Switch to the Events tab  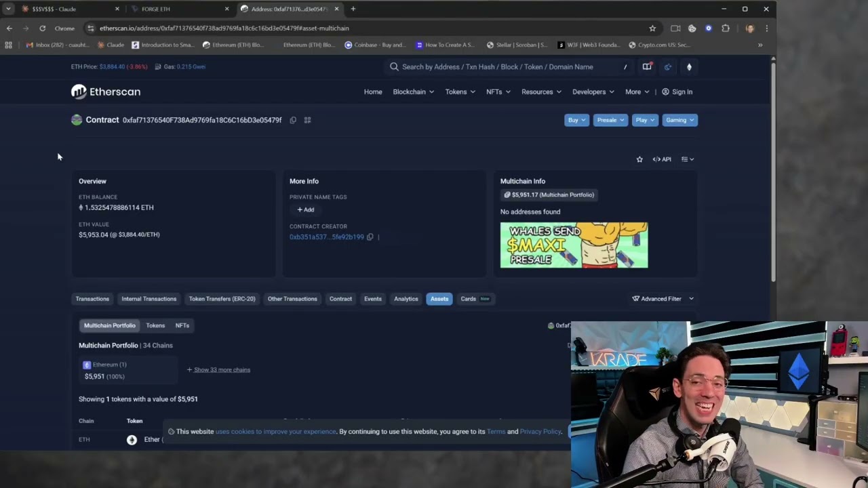coord(373,299)
